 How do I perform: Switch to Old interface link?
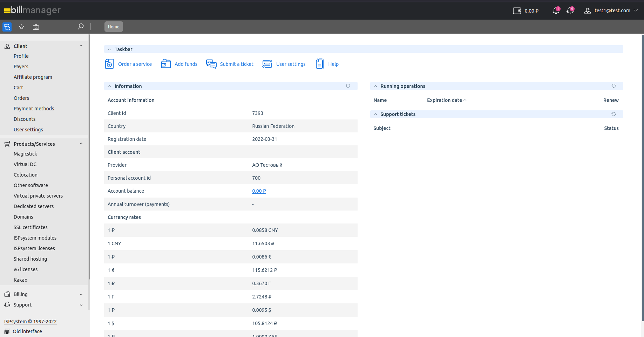click(x=27, y=331)
